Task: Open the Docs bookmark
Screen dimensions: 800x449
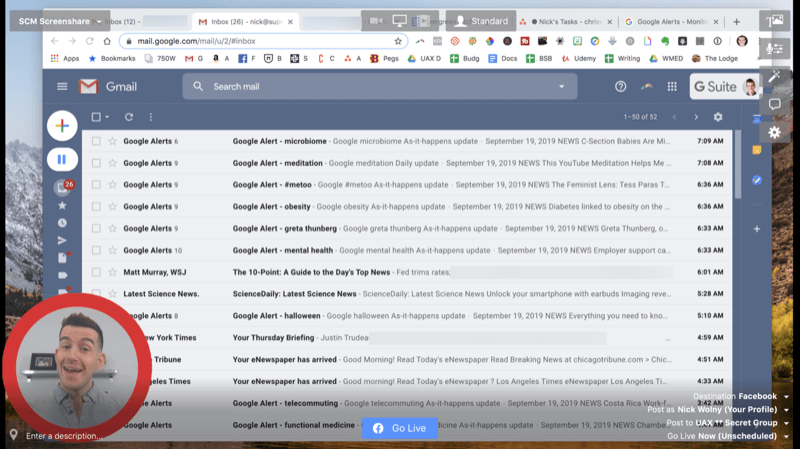Action: pos(503,59)
